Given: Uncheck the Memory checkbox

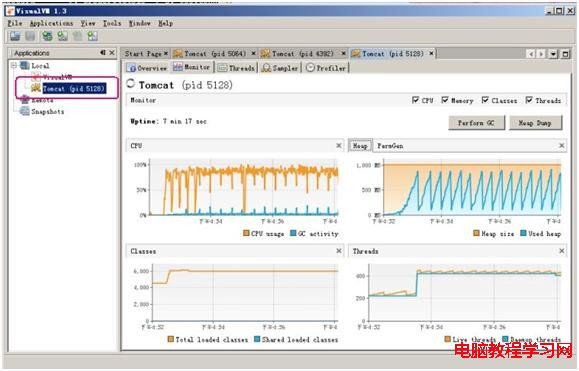Looking at the screenshot, I should pos(445,100).
